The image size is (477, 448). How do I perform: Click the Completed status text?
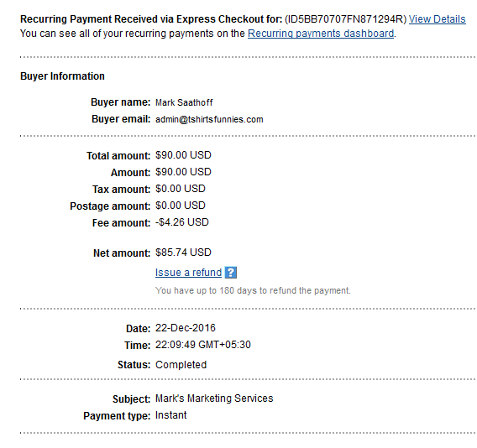point(181,365)
